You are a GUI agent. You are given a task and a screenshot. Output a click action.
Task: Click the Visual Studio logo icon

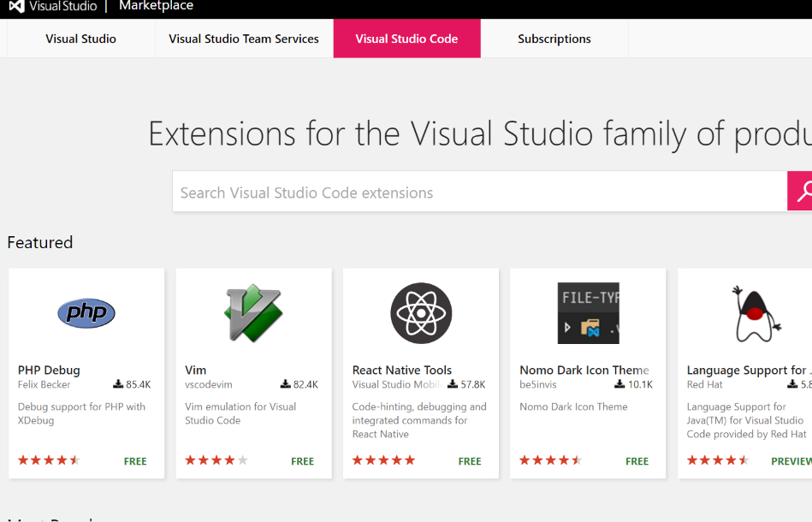pos(16,6)
